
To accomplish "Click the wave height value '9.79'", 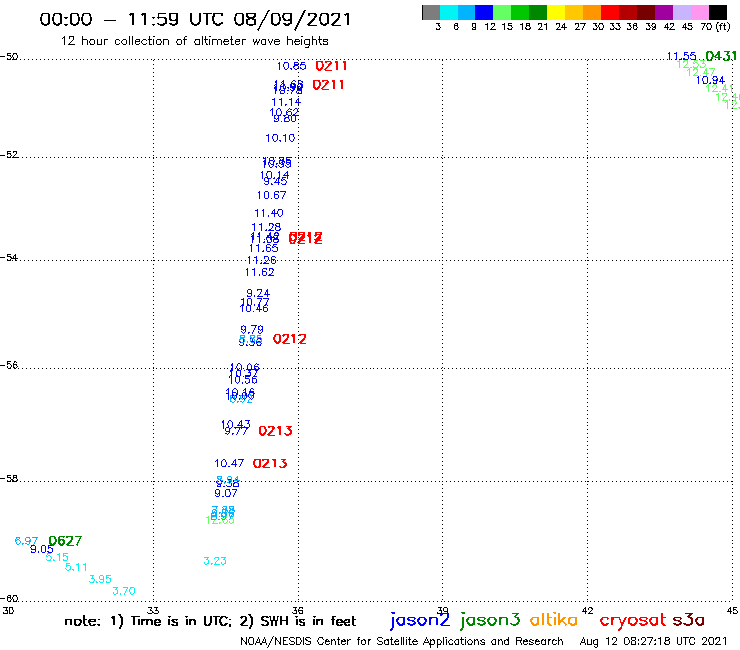I will (252, 329).
